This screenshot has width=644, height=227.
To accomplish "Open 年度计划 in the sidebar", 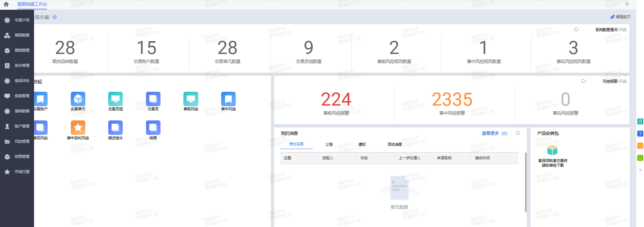I will pyautogui.click(x=17, y=20).
